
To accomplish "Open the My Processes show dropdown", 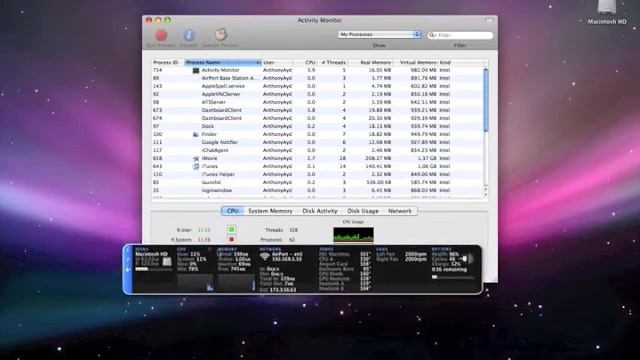I will coord(379,35).
